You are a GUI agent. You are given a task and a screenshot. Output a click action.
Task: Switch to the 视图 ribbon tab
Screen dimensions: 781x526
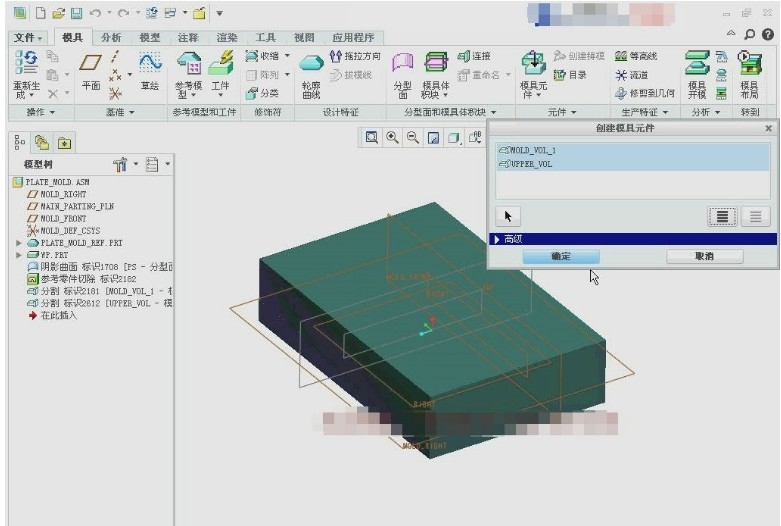click(304, 37)
